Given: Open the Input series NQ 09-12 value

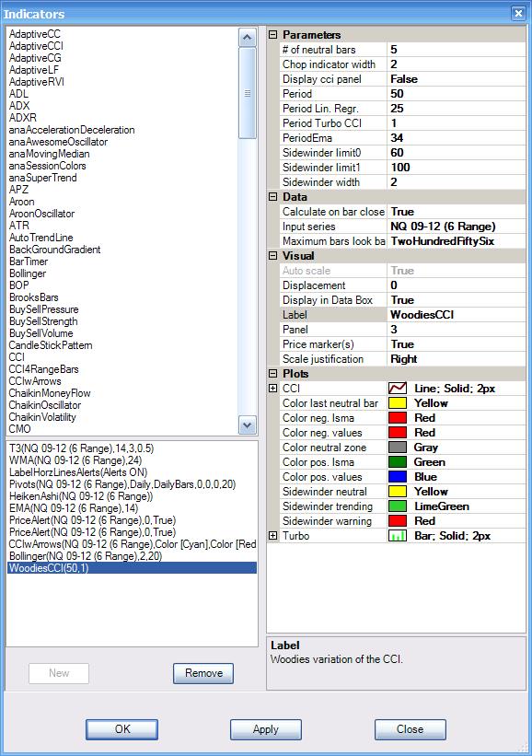Looking at the screenshot, I should coord(457,227).
